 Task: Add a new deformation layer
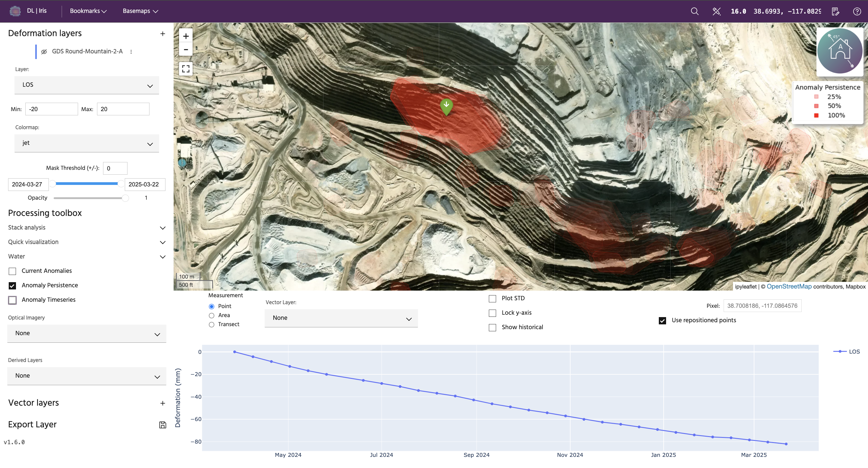coord(162,33)
